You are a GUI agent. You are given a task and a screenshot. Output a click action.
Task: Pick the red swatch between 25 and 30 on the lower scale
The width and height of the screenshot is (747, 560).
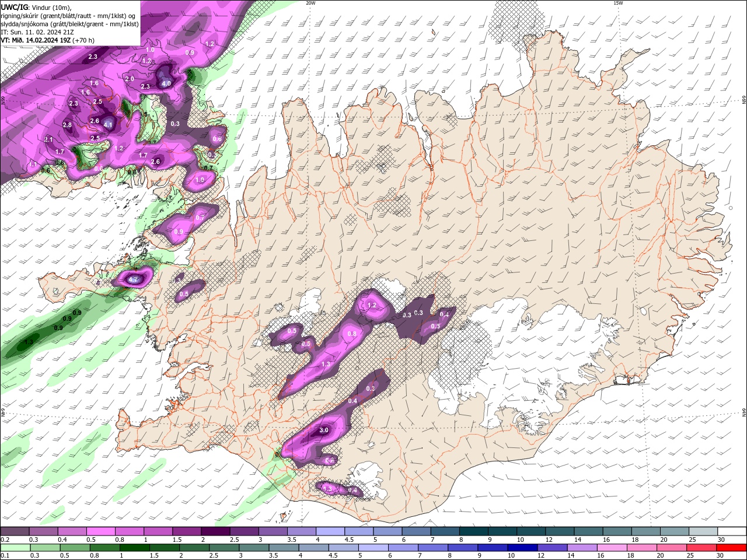coord(703,548)
